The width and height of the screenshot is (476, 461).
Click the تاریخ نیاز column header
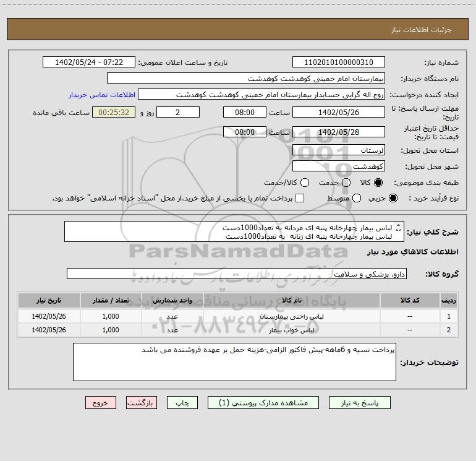[49, 300]
